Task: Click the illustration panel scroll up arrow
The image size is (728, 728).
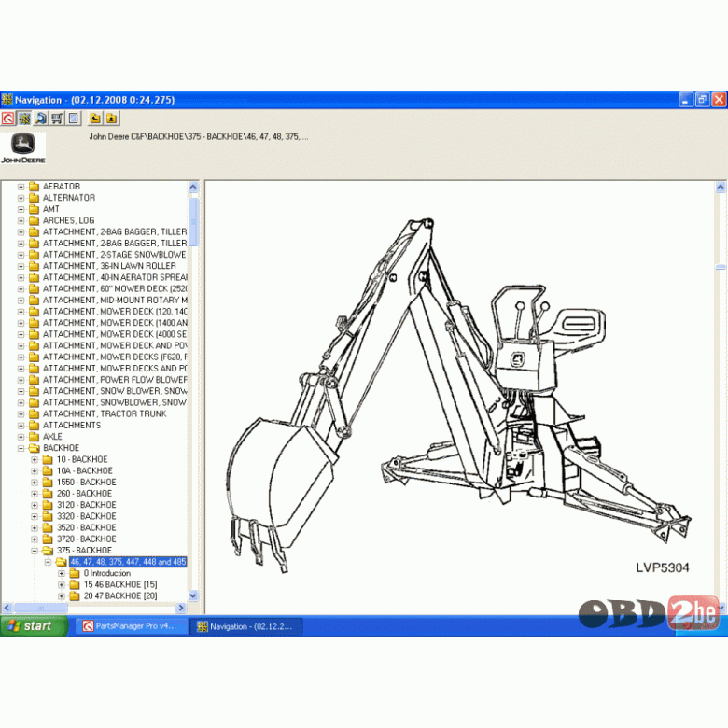Action: (721, 187)
